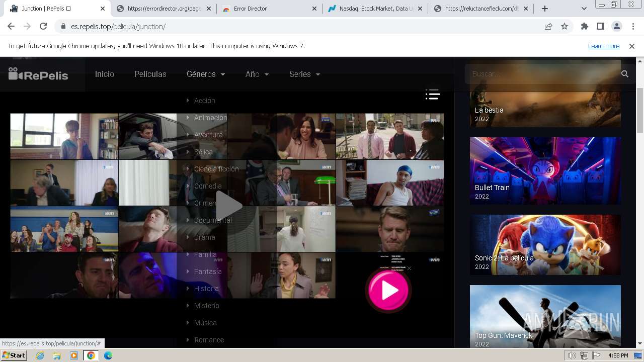Click the search magnifier icon

(625, 74)
